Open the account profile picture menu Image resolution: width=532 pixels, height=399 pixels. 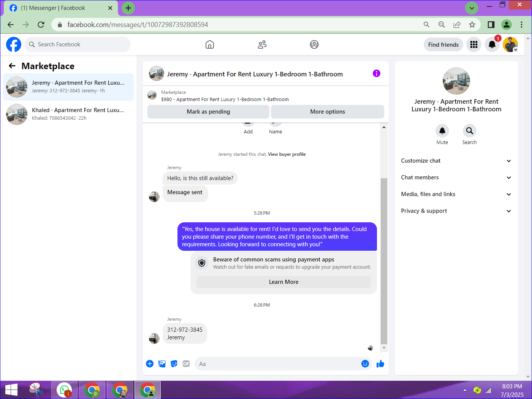click(x=510, y=44)
